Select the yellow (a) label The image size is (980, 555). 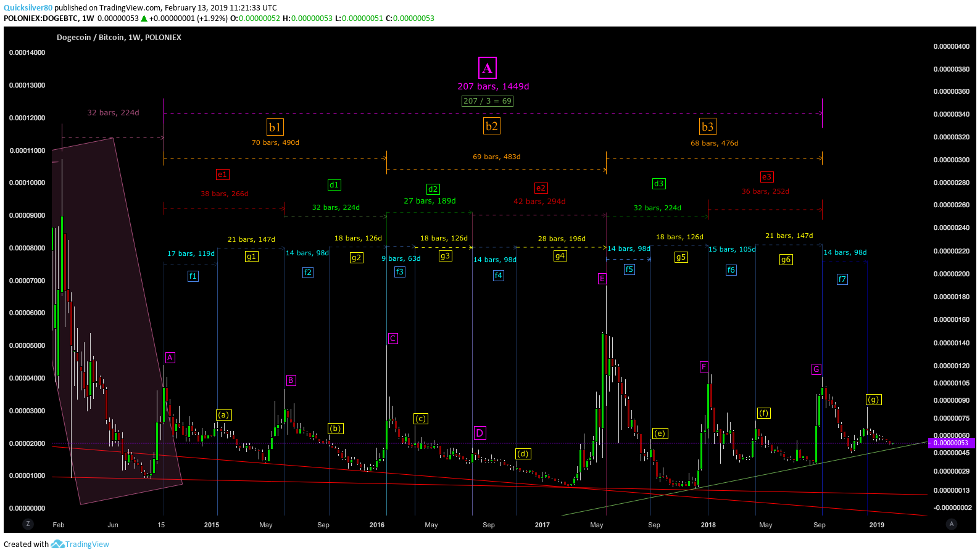click(223, 415)
